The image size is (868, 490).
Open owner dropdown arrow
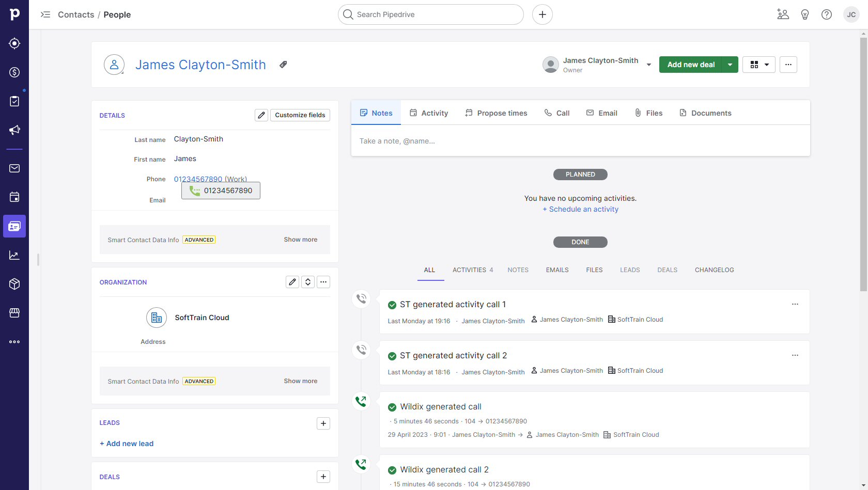pos(649,65)
